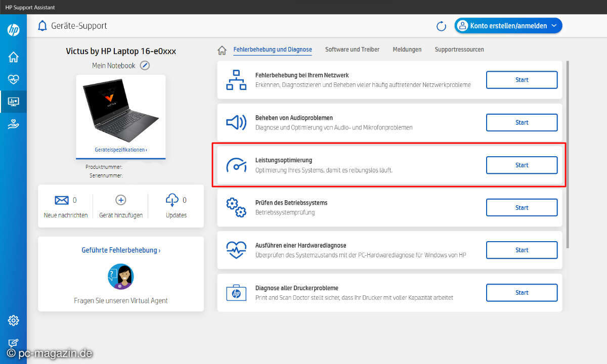Click the 'Prüfen des Betriebssystems' heading
The height and width of the screenshot is (364, 607).
[x=291, y=203]
